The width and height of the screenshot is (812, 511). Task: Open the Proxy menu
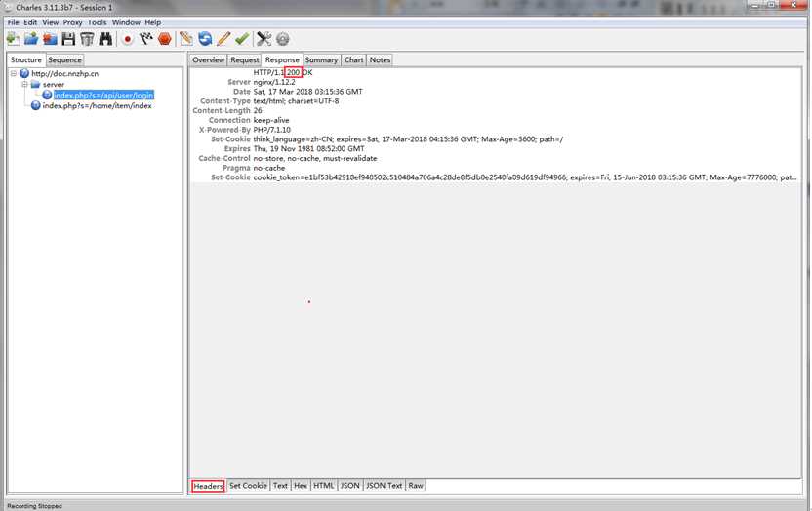pos(72,22)
